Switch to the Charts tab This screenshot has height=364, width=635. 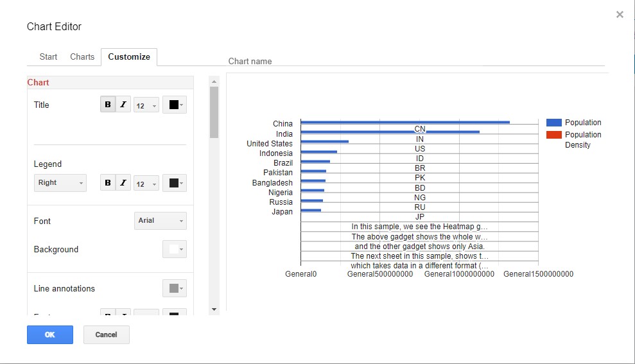tap(82, 56)
